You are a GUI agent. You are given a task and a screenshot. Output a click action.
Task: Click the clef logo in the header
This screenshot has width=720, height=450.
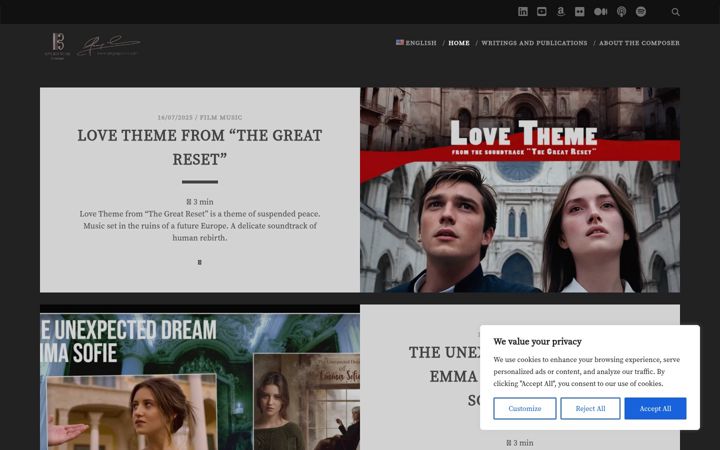click(58, 46)
